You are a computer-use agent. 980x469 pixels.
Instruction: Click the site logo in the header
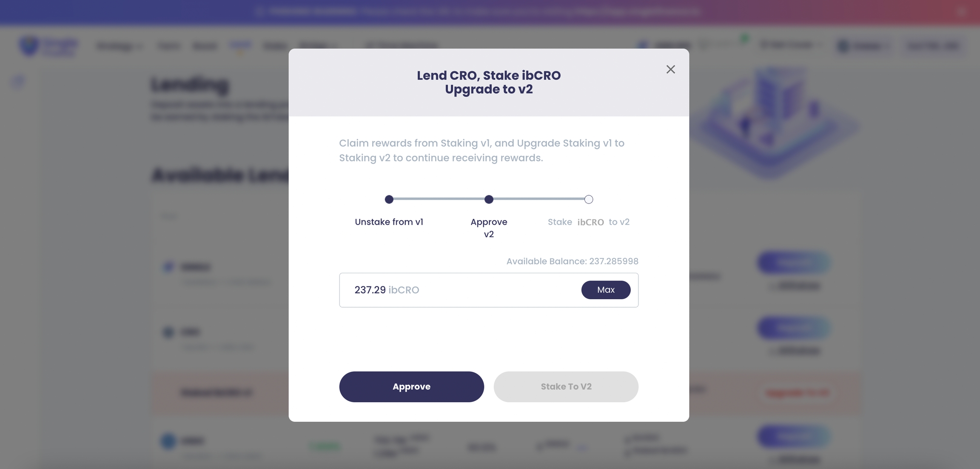coord(48,46)
